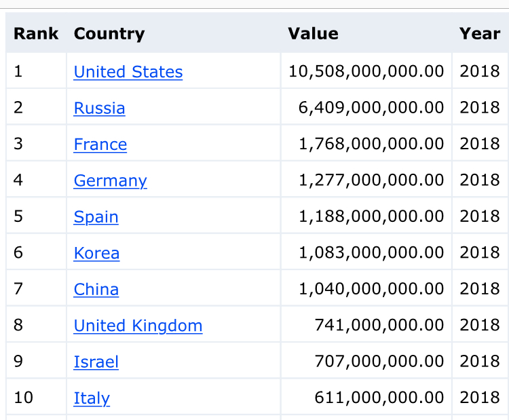Follow the Italy link
Image resolution: width=509 pixels, height=420 pixels.
[92, 398]
